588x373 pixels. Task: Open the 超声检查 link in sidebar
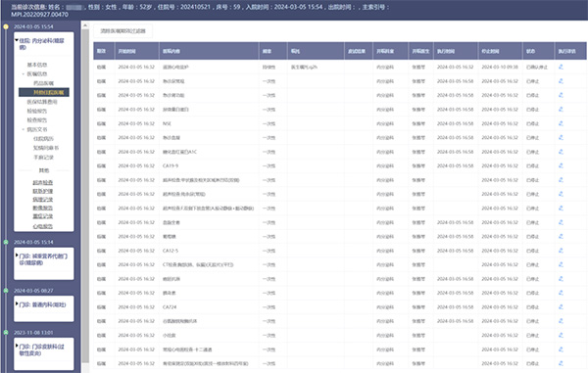[43, 183]
